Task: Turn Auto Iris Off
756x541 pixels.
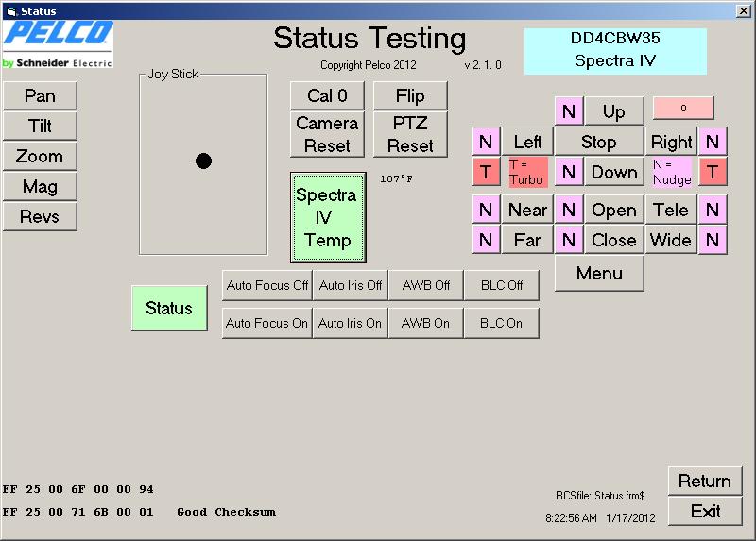Action: [351, 285]
